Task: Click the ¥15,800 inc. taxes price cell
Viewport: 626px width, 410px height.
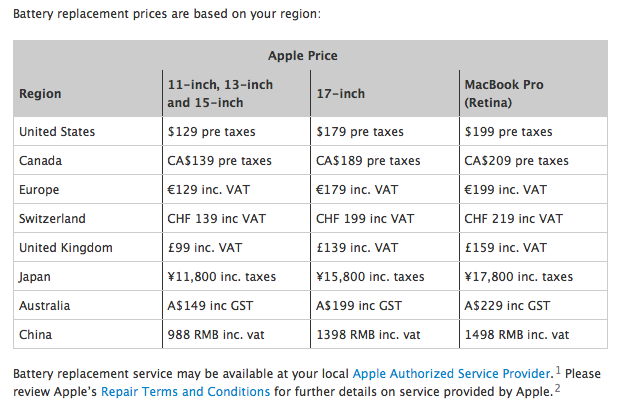Action: [370, 277]
